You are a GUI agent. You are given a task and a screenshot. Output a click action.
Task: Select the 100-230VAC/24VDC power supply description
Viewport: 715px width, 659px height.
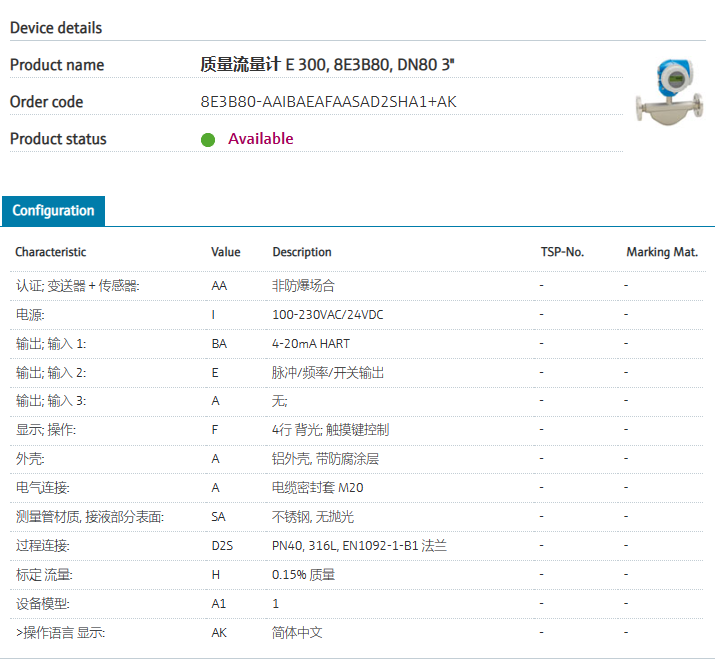(327, 315)
